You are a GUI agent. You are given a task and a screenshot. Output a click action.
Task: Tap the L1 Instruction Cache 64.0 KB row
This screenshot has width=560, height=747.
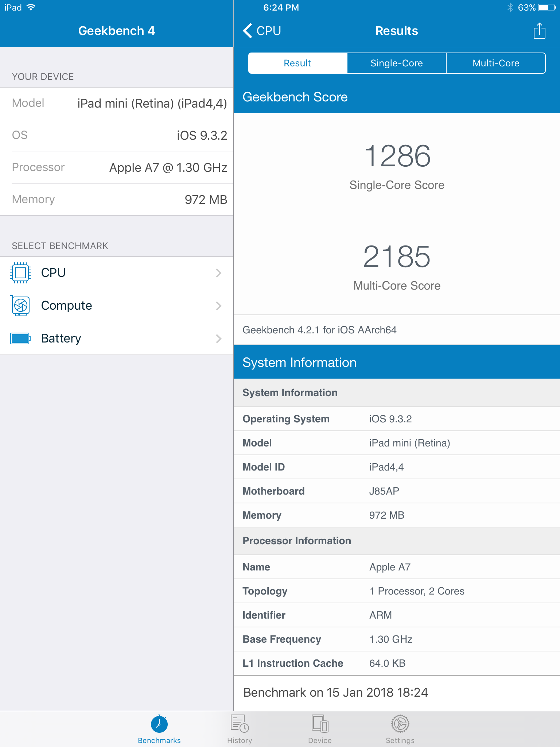click(397, 663)
